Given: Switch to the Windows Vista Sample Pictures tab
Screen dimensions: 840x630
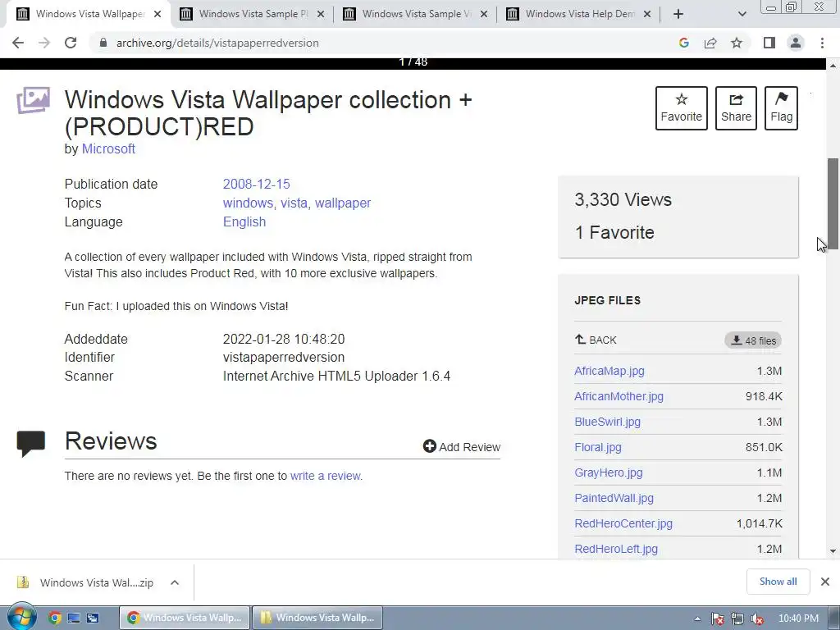Looking at the screenshot, I should click(252, 14).
